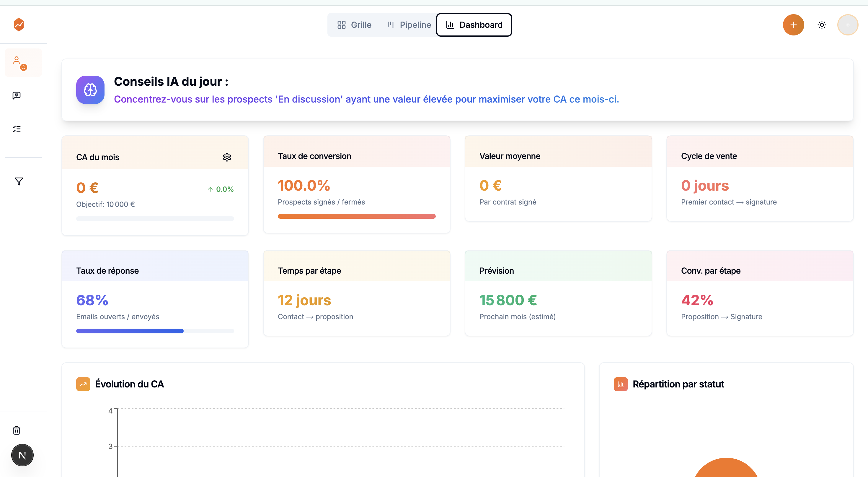Click the Taux de réponse progress bar
Viewport: 868px width, 477px height.
155,331
